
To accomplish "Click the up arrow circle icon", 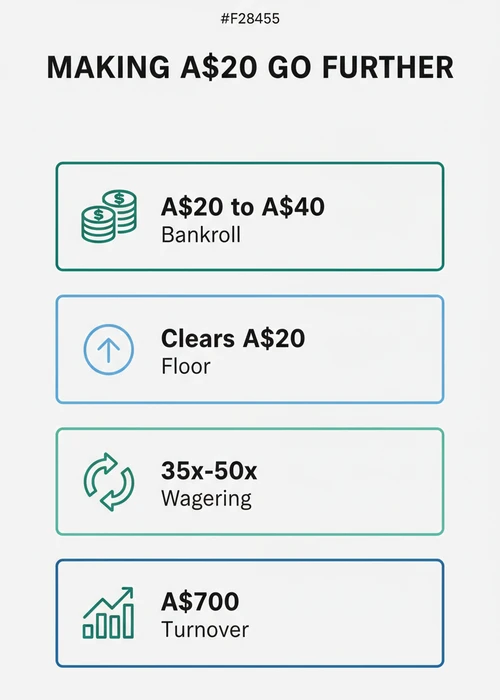I will point(108,349).
